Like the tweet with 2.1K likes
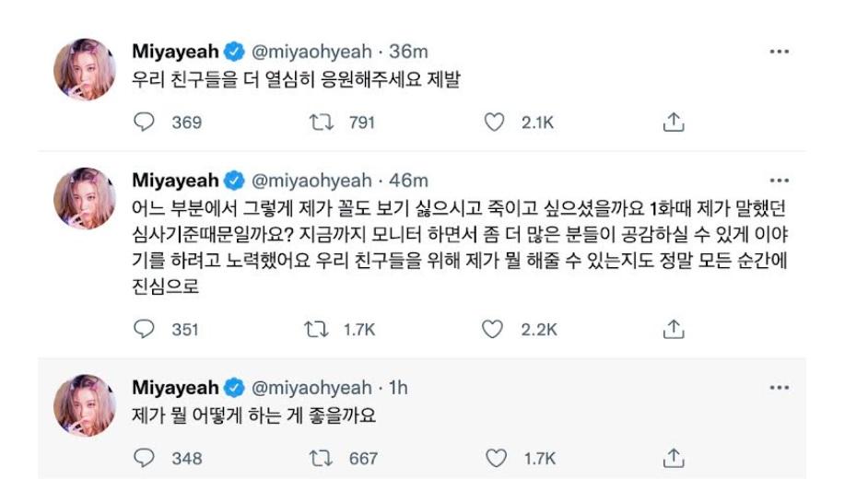This screenshot has width=868, height=503. coord(495,122)
